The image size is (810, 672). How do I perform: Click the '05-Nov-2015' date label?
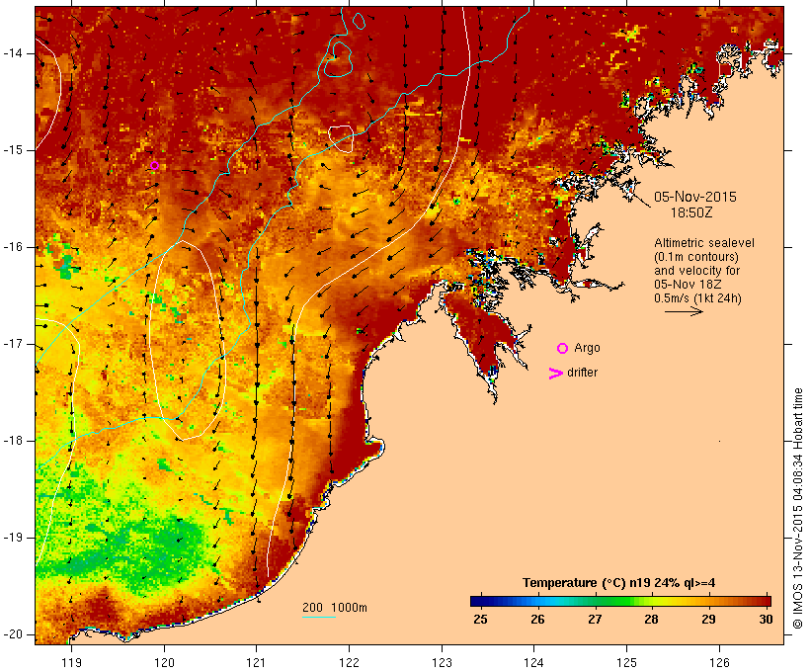(695, 197)
